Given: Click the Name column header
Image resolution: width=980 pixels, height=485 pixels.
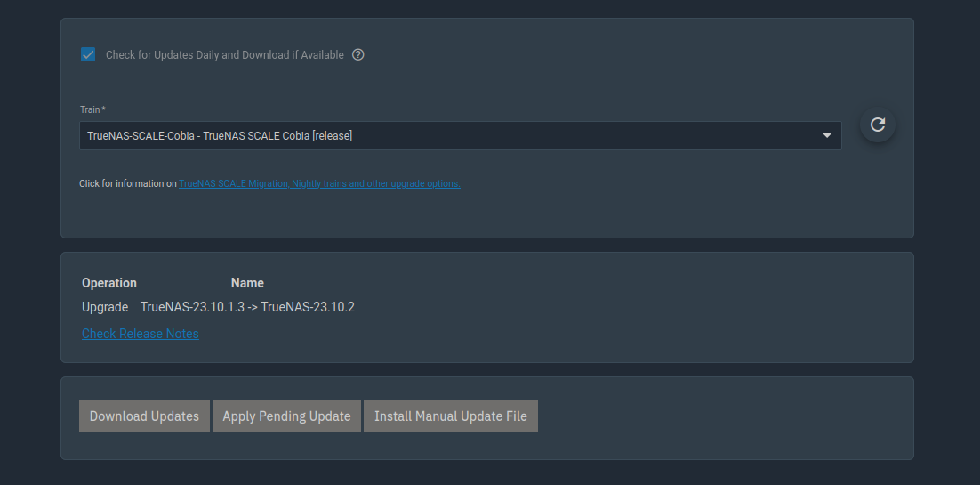Looking at the screenshot, I should 247,283.
